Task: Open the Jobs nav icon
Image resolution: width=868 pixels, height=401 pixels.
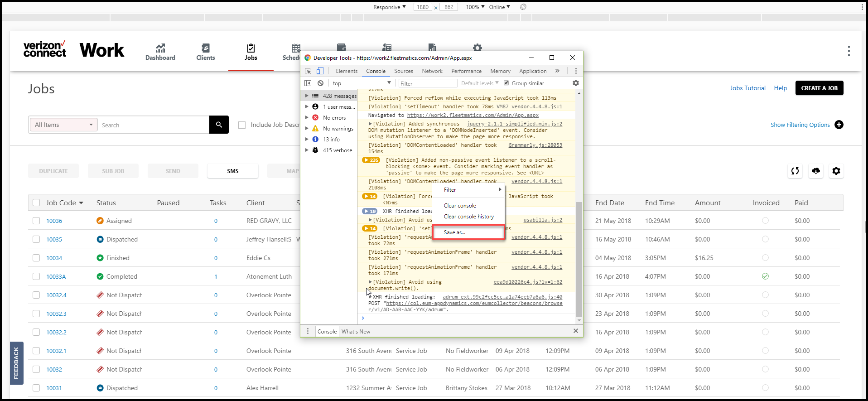Action: point(251,48)
